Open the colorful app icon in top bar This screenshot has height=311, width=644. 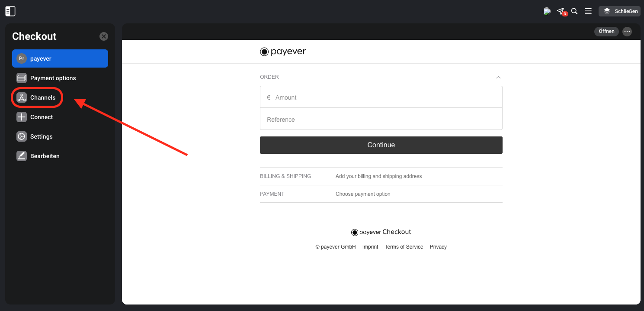[x=547, y=11]
